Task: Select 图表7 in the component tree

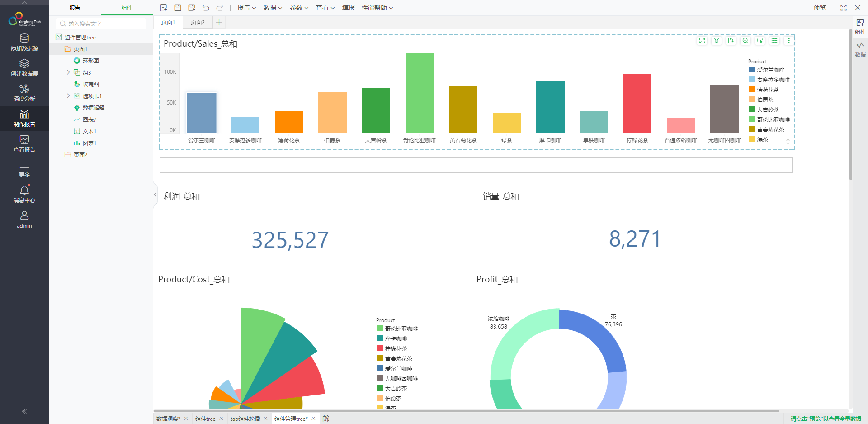Action: tap(90, 119)
